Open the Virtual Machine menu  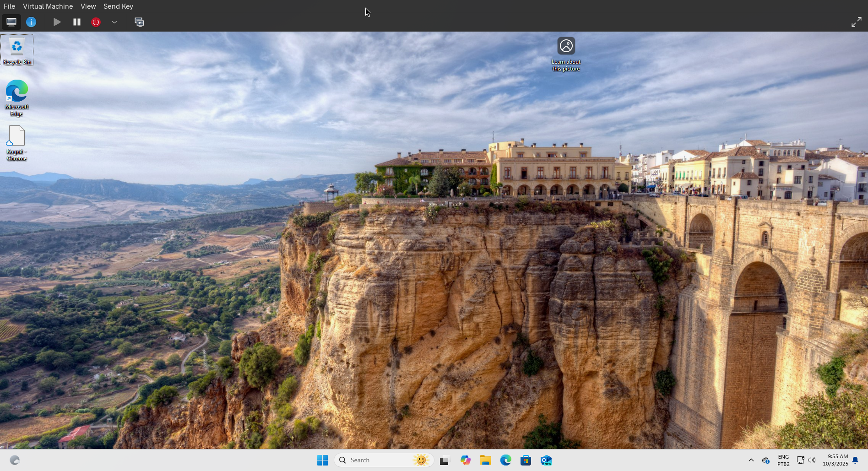tap(48, 6)
